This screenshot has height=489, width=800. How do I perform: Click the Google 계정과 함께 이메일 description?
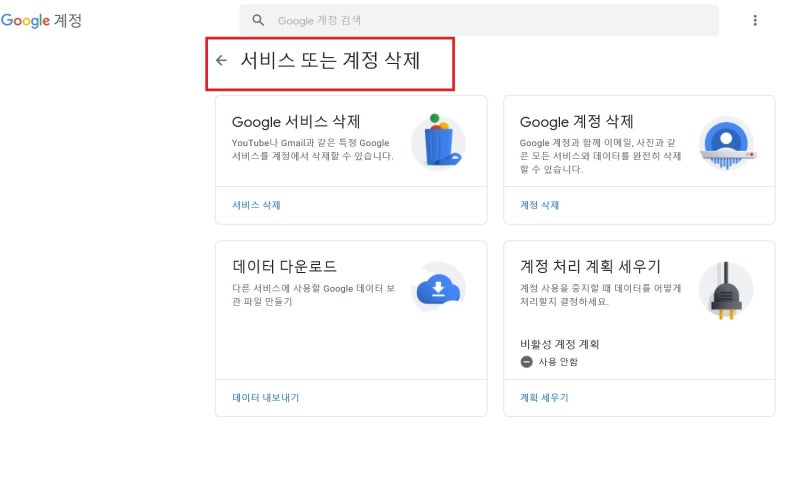tap(601, 156)
